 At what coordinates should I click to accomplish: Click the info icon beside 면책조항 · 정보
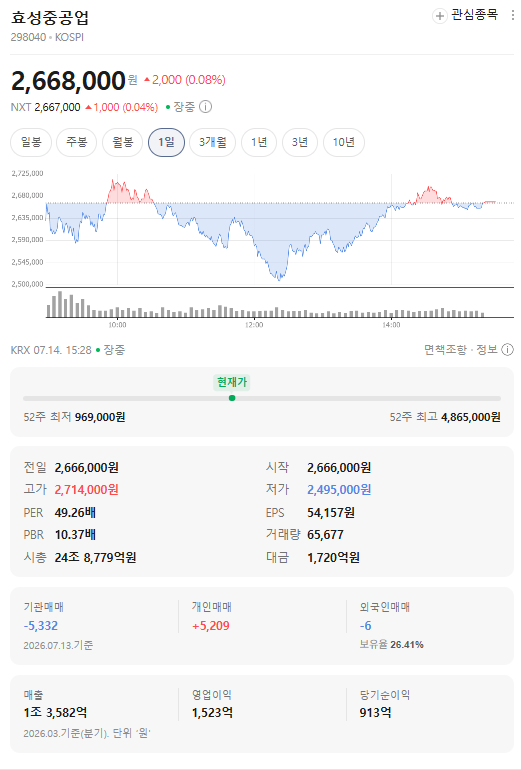point(507,350)
